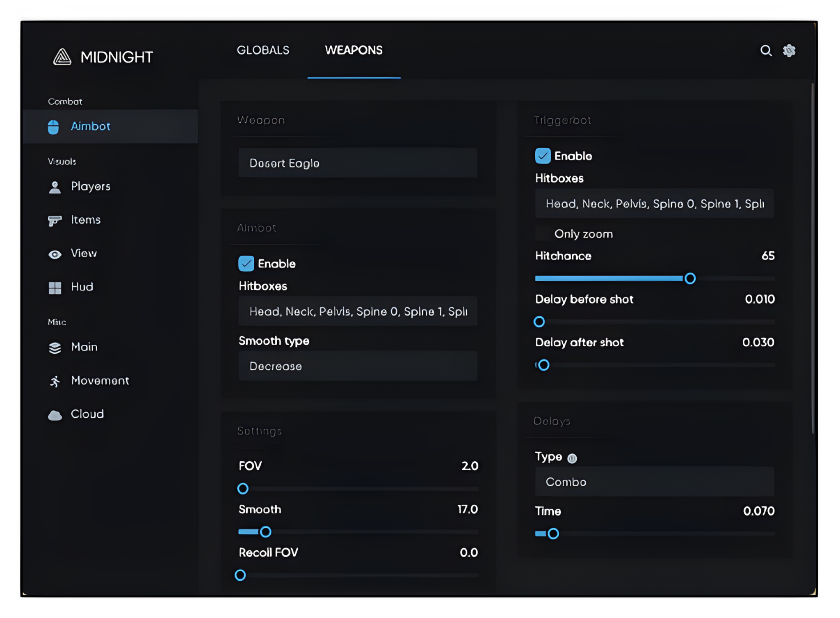Image resolution: width=840 pixels, height=618 pixels.
Task: Click the Items visual icon
Action: coord(54,220)
